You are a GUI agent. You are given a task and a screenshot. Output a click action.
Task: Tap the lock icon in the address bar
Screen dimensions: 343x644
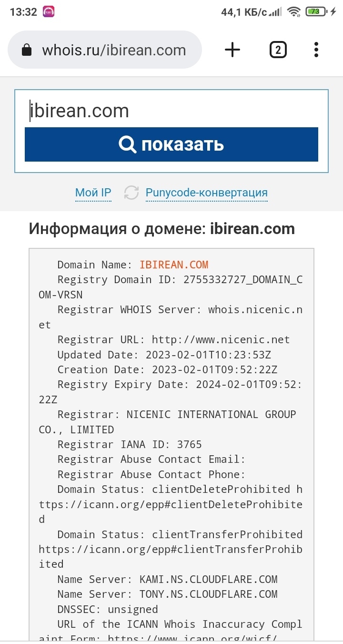(27, 50)
